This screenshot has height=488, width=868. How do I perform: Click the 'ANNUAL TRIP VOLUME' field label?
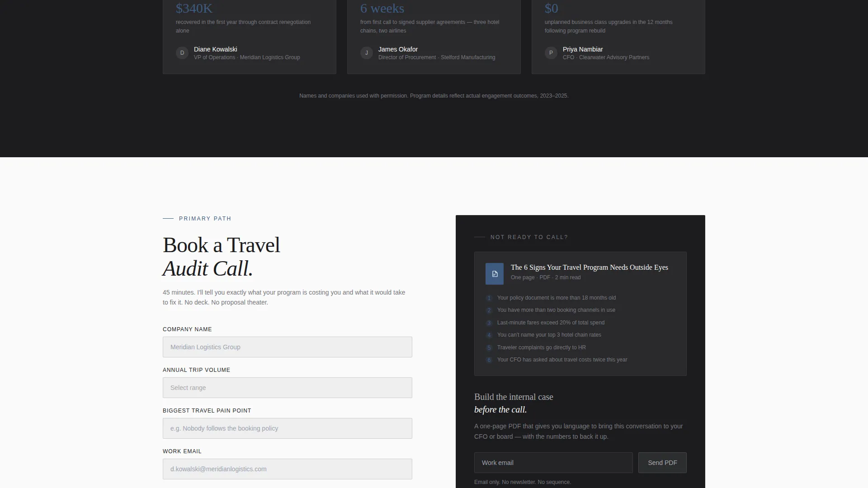click(x=196, y=370)
